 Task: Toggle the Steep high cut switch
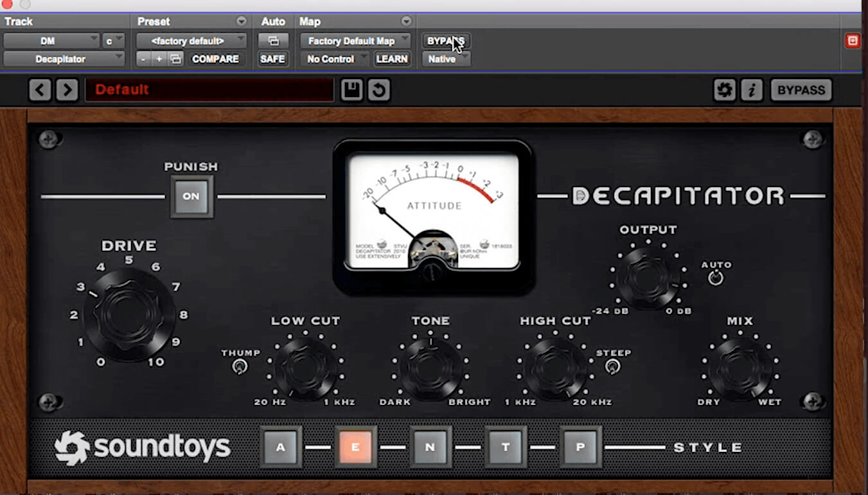[x=613, y=366]
